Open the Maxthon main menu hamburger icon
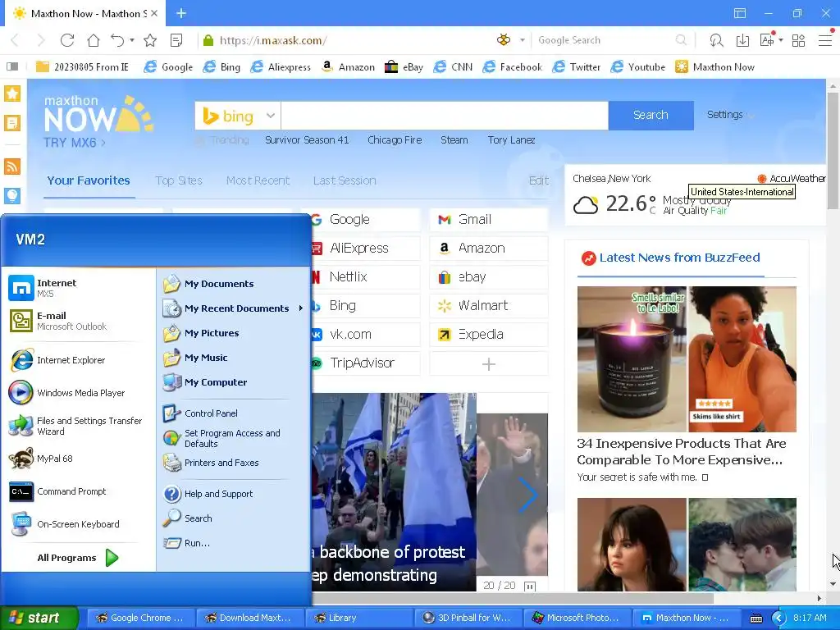840x630 pixels. pyautogui.click(x=825, y=40)
